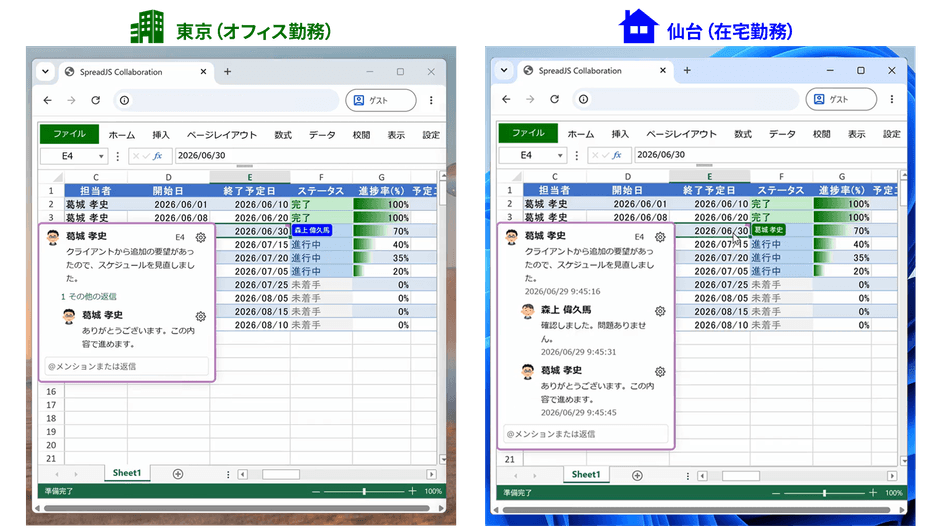
Task: Expand name box dropdown in Sendai window
Action: click(560, 155)
